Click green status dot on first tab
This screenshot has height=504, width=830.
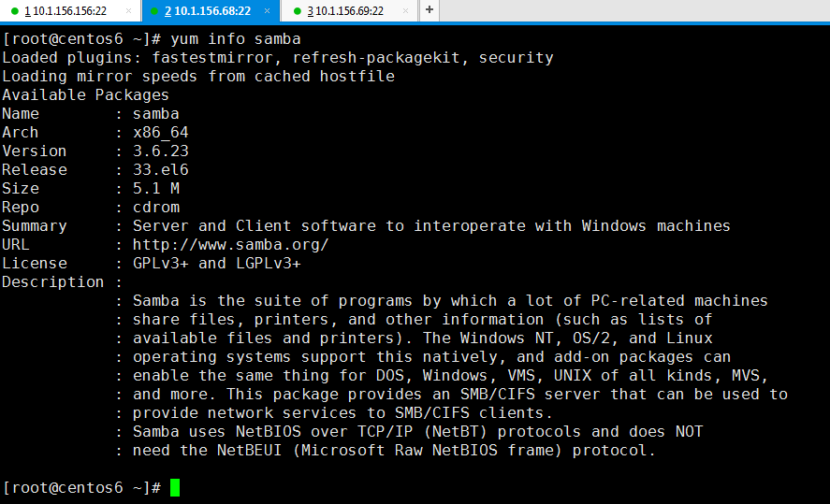pos(15,11)
